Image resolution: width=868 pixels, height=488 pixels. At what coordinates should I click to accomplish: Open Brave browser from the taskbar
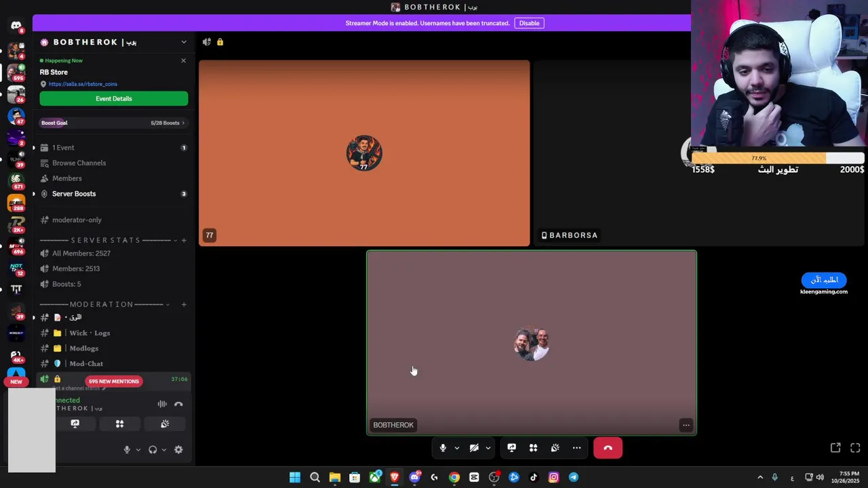click(x=395, y=477)
